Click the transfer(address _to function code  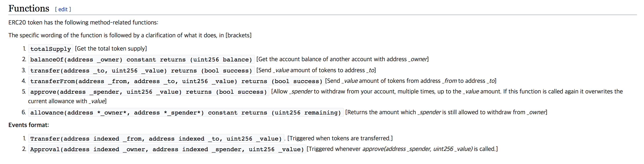click(141, 71)
